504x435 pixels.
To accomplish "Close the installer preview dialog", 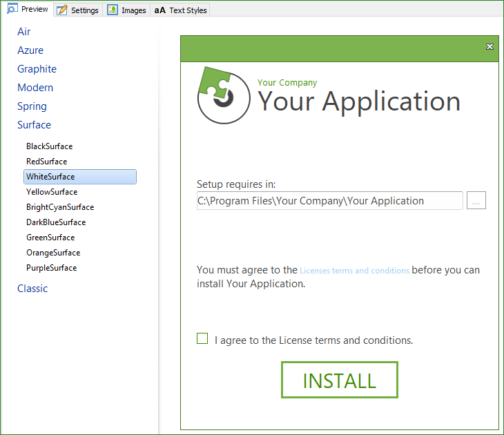I will [490, 47].
